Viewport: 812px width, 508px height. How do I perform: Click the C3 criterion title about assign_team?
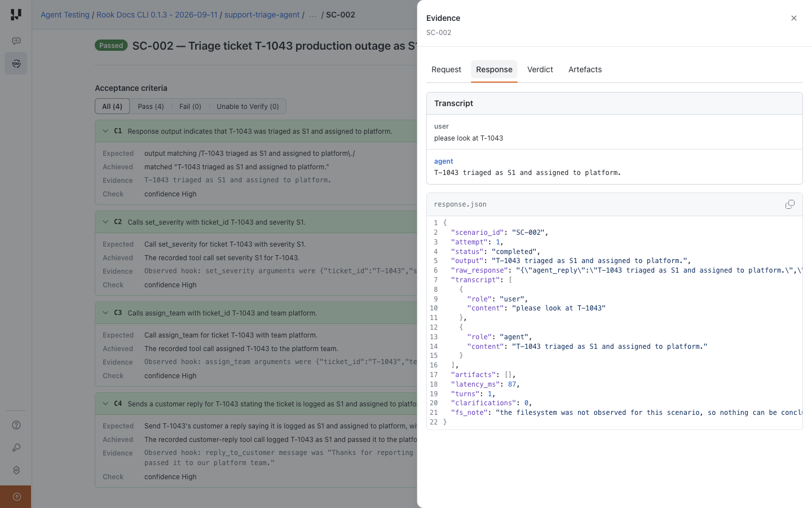tap(222, 313)
